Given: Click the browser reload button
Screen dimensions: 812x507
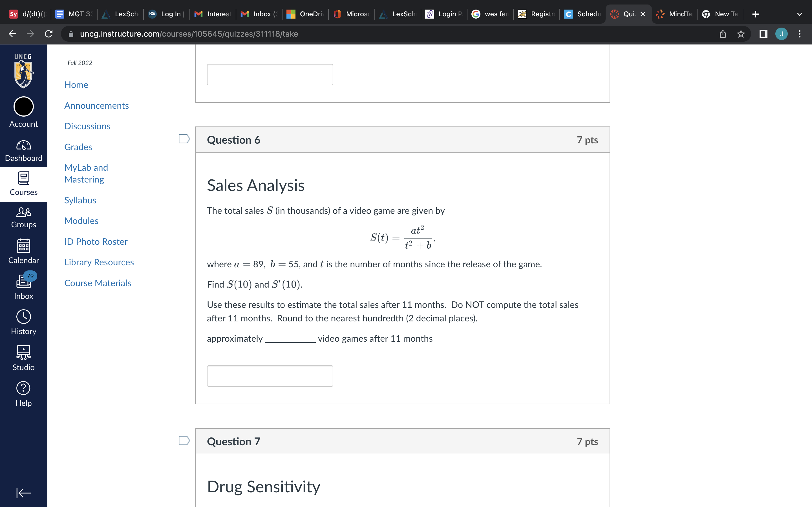Looking at the screenshot, I should tap(49, 34).
